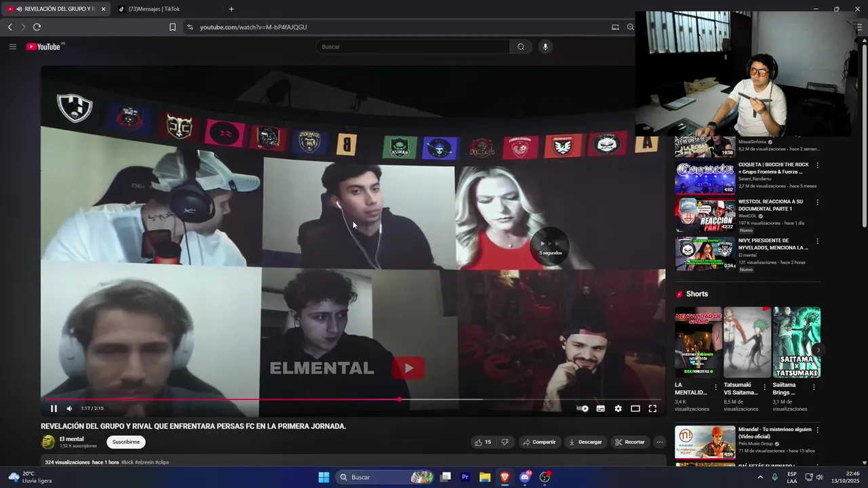The height and width of the screenshot is (488, 868).
Task: Dislike the video with thumbs-down button
Action: (505, 442)
